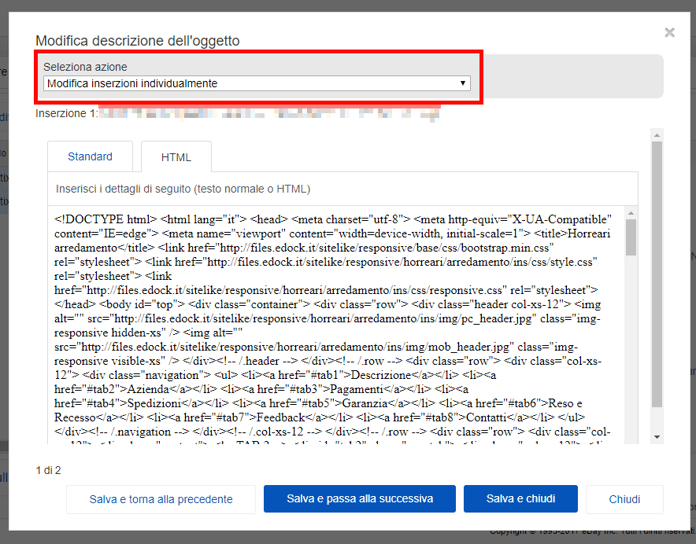
Task: Click the 'Inserisci i dettagli di seguito' instruction text
Action: point(183,189)
